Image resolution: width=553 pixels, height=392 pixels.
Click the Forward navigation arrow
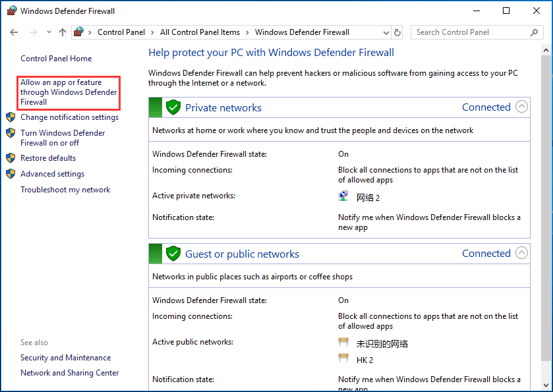click(x=34, y=32)
